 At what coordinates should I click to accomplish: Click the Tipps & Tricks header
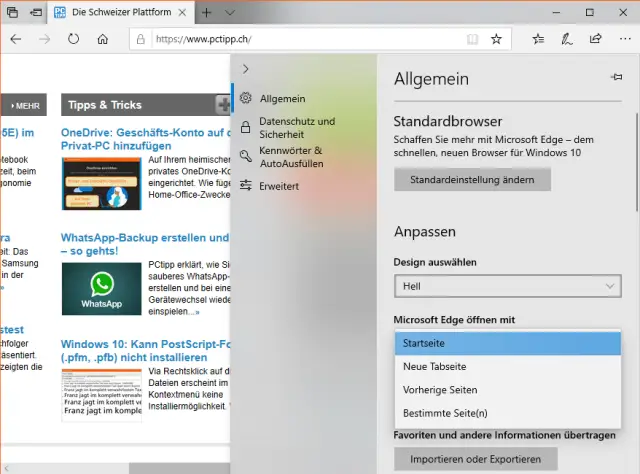point(105,105)
